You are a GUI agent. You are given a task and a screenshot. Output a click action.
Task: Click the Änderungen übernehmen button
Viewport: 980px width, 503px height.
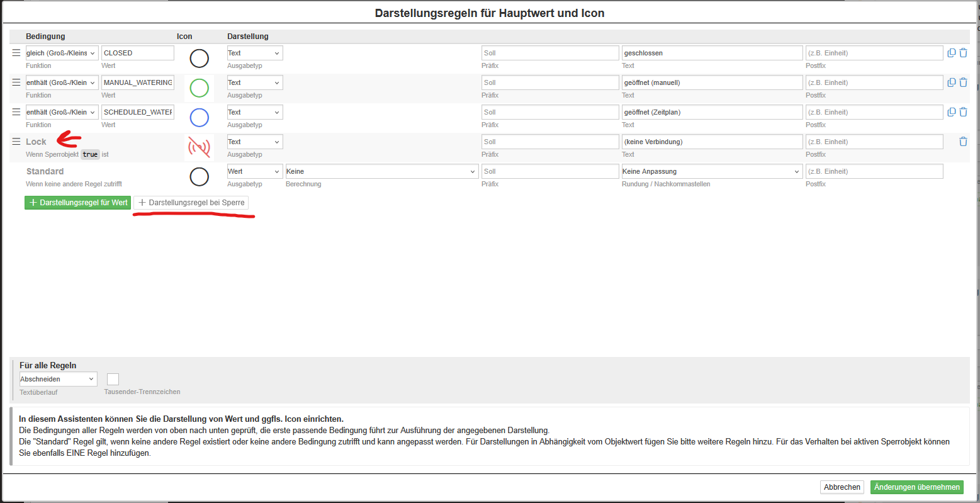pos(916,487)
